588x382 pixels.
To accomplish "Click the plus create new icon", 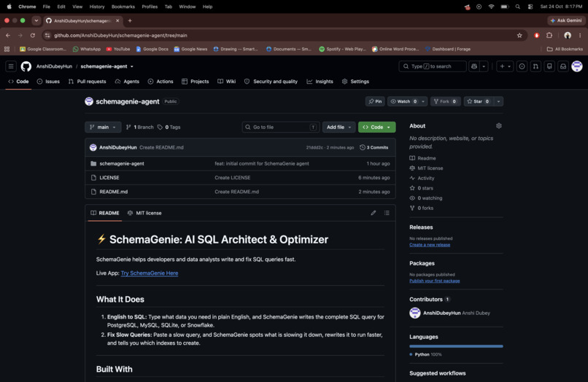I will coord(502,66).
